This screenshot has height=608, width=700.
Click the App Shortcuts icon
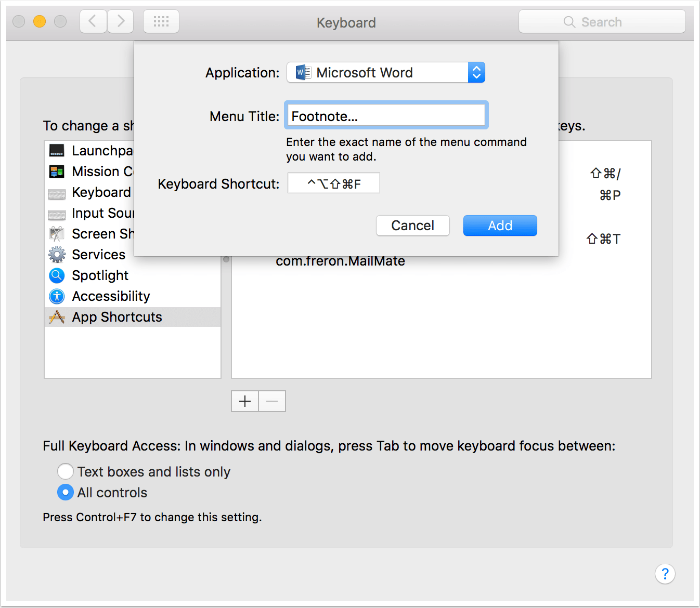pyautogui.click(x=57, y=317)
